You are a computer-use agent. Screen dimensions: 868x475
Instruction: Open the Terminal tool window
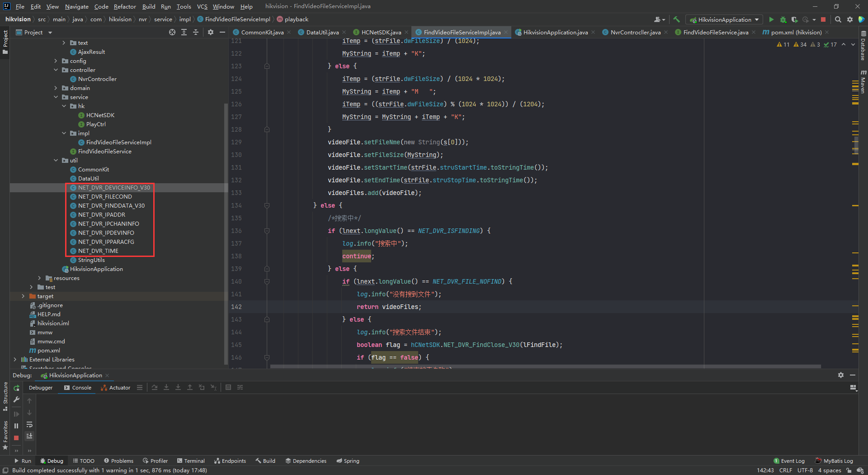point(191,461)
